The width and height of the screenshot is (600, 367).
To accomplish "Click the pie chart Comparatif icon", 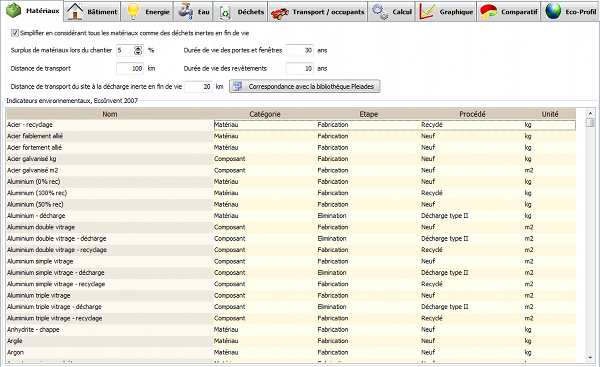I will tap(489, 11).
